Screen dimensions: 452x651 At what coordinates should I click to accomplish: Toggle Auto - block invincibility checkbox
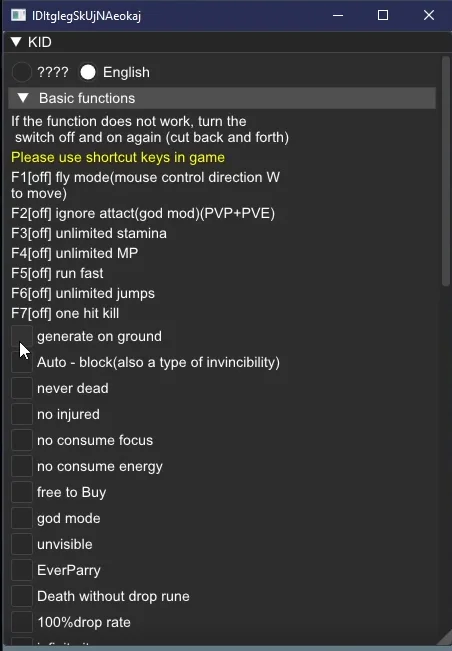coord(22,362)
